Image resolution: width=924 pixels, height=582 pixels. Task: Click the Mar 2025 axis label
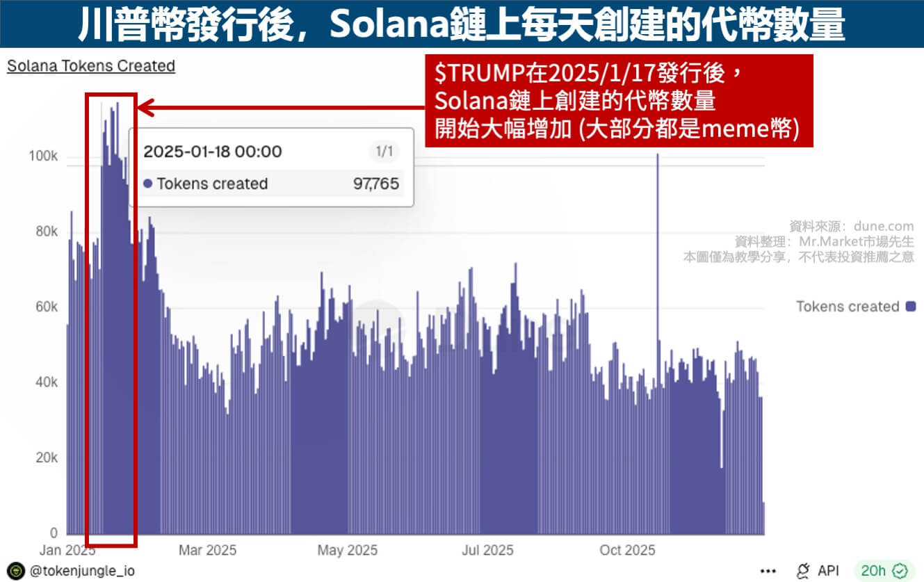(x=207, y=550)
